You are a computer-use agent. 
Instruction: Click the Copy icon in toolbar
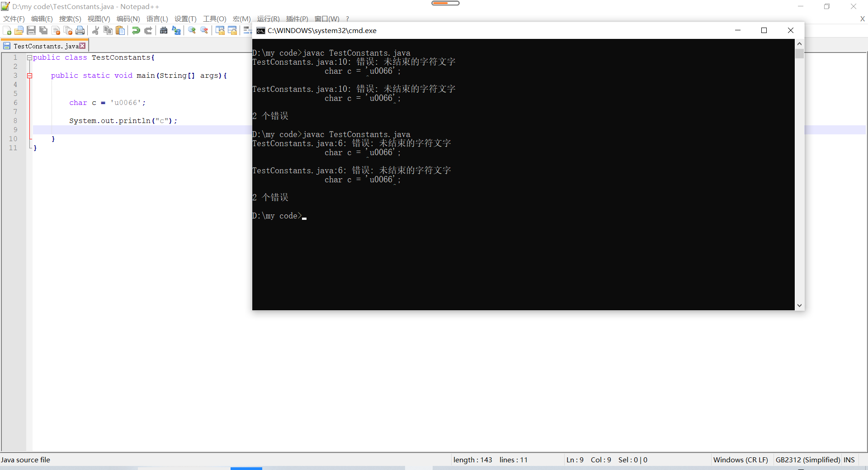(108, 30)
